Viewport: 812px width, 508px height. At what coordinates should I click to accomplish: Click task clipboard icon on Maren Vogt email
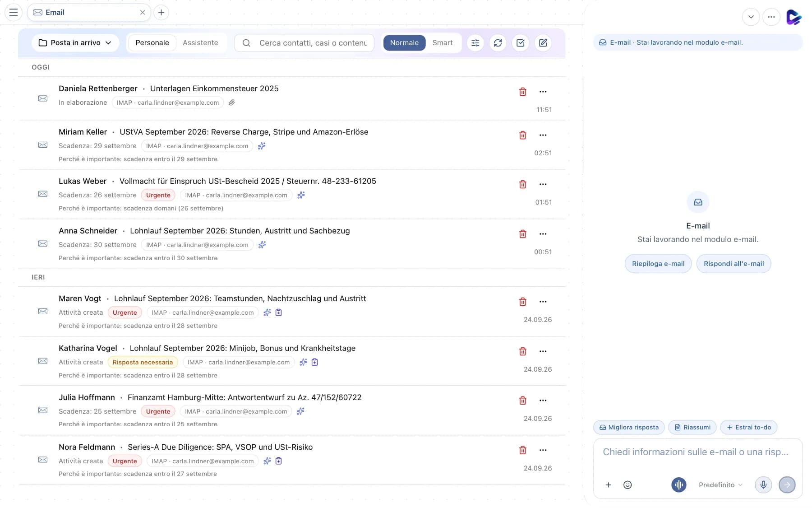coord(279,312)
